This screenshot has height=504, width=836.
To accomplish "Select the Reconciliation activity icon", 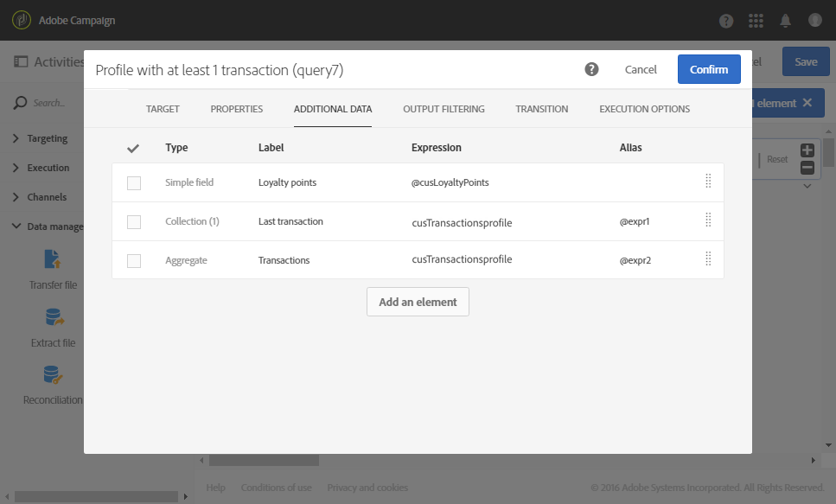I will tap(53, 375).
